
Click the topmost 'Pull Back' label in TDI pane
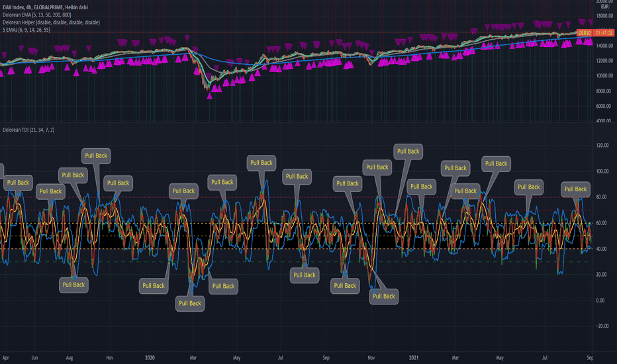pos(408,151)
